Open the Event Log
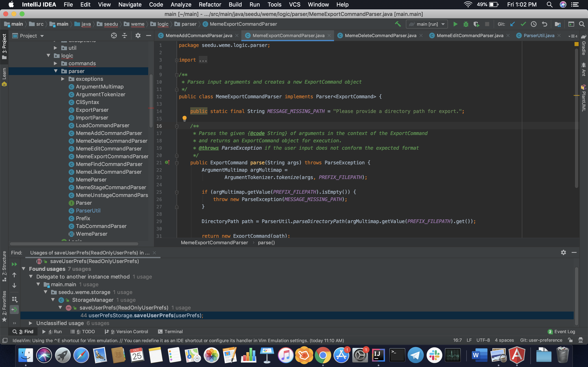 (x=561, y=332)
